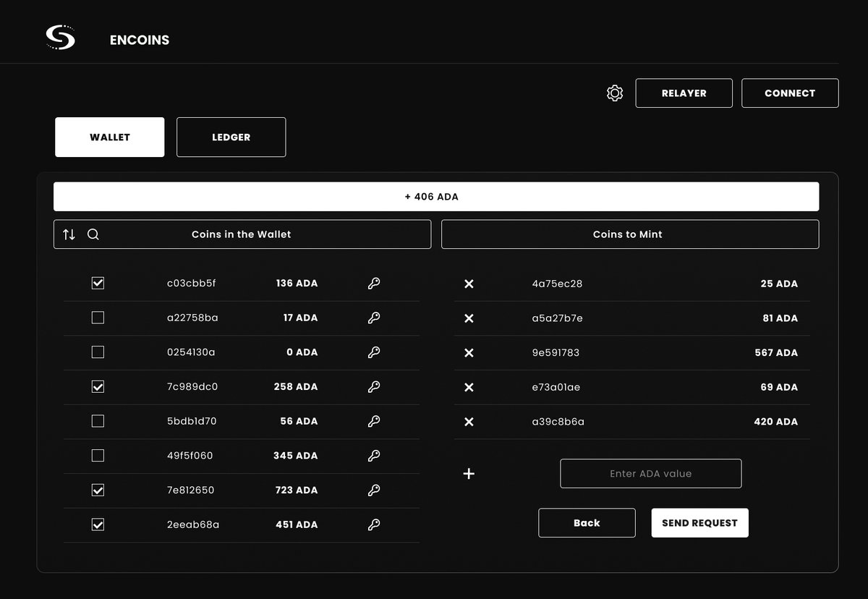Check coin 49f5f060 checkbox

click(x=98, y=456)
